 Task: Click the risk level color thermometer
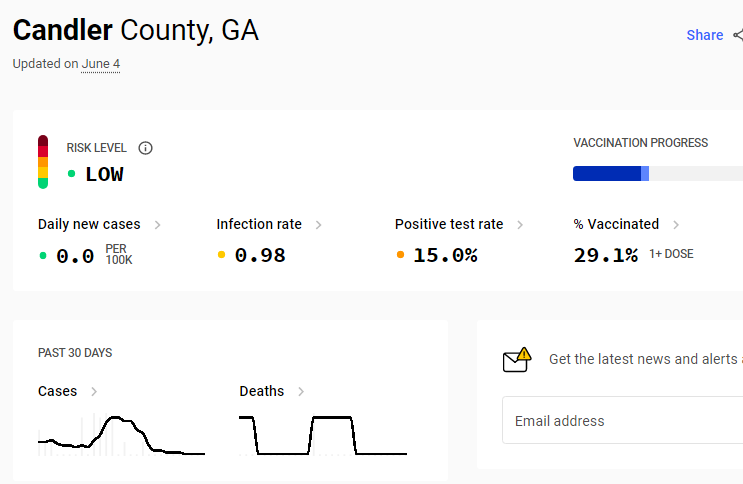coord(43,162)
